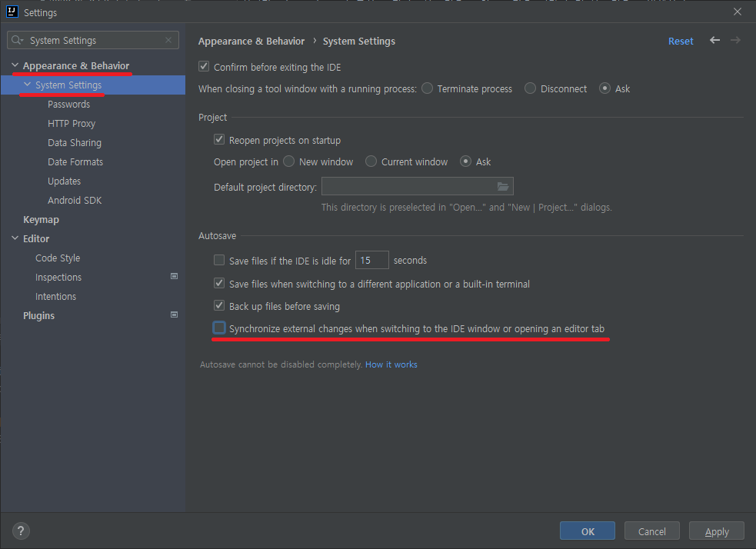Browse for default project directory folder icon
The height and width of the screenshot is (549, 756).
pos(503,187)
